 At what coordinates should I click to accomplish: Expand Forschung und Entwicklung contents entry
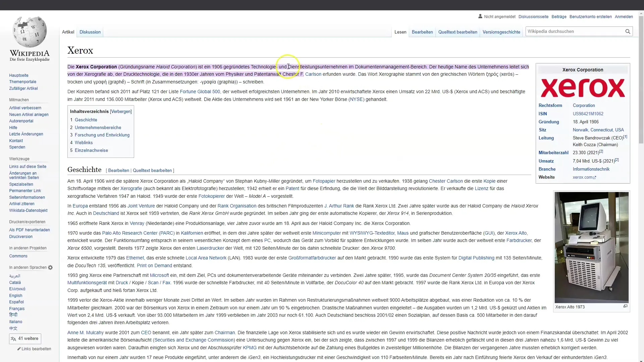click(x=102, y=135)
